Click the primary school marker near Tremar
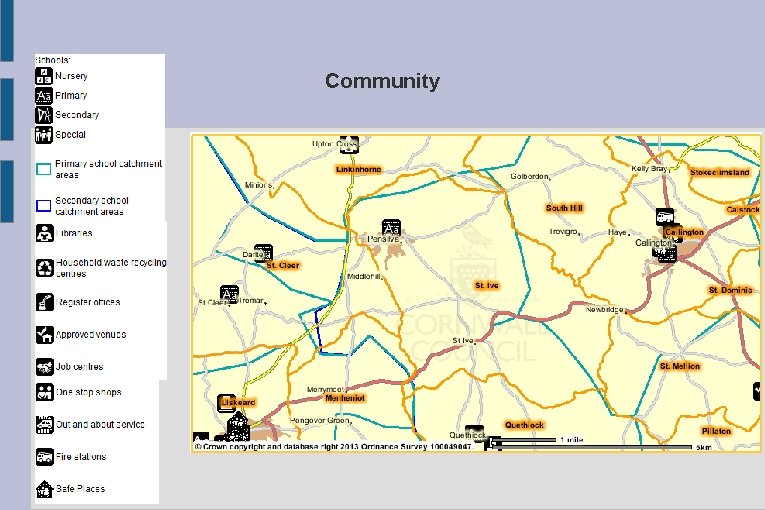The width and height of the screenshot is (765, 510). (x=229, y=294)
